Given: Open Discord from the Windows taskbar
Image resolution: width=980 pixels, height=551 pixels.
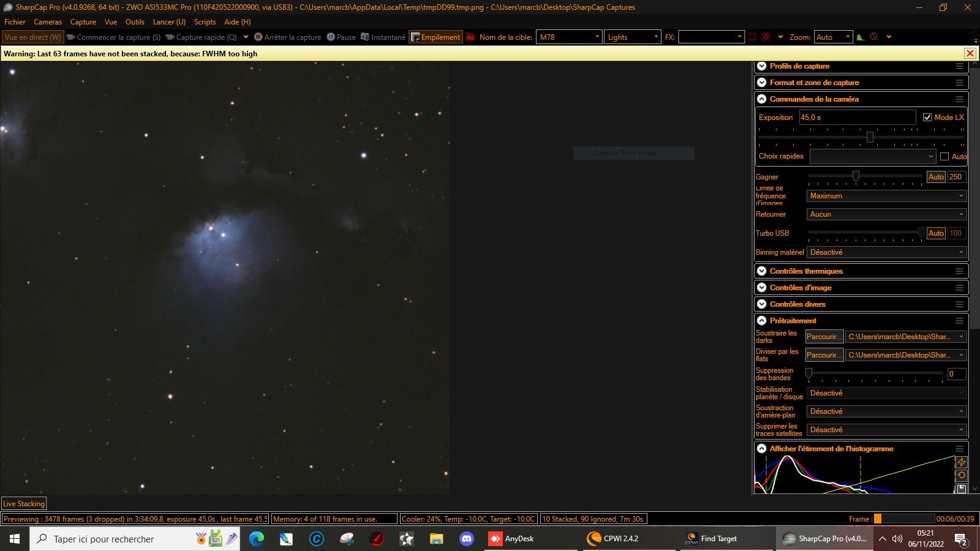Looking at the screenshot, I should pyautogui.click(x=467, y=539).
